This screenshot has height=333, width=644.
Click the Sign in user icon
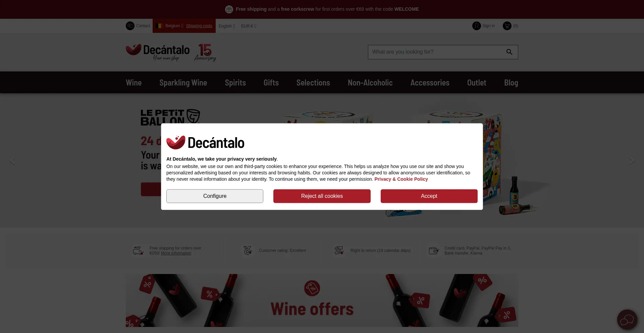(476, 26)
